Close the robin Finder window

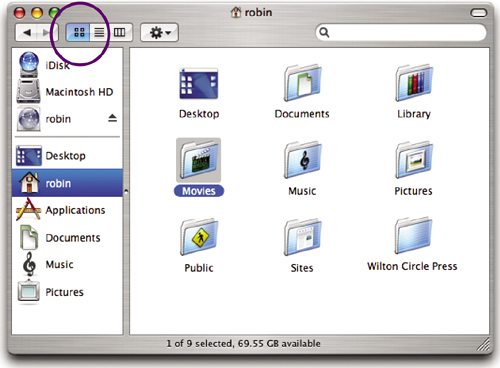click(19, 13)
